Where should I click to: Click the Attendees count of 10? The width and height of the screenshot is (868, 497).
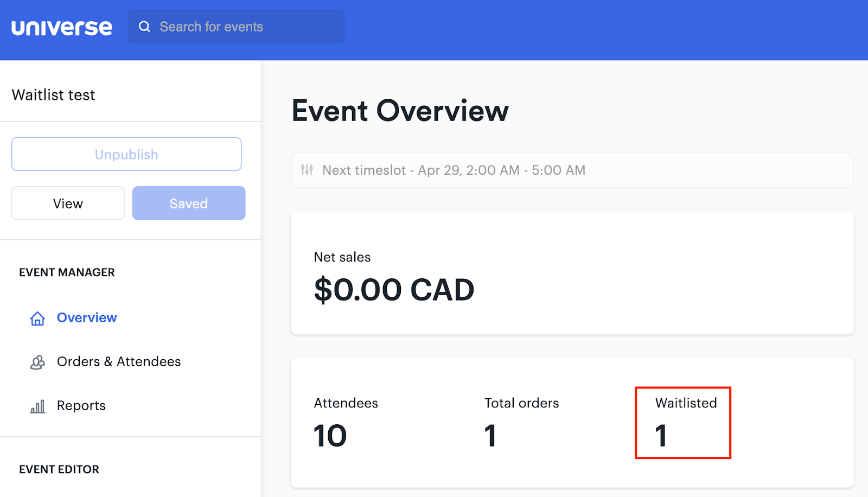(329, 434)
